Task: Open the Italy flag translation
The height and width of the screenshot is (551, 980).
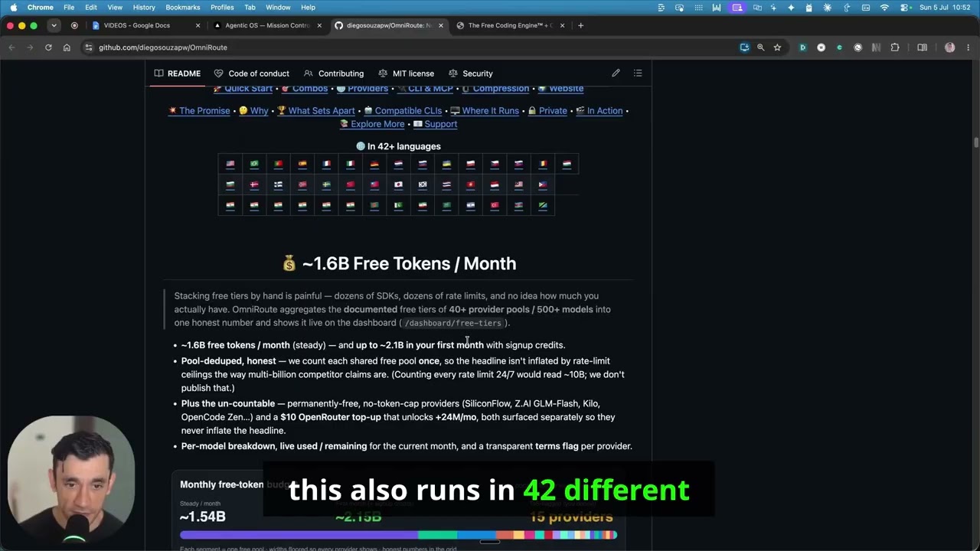Action: pyautogui.click(x=351, y=164)
